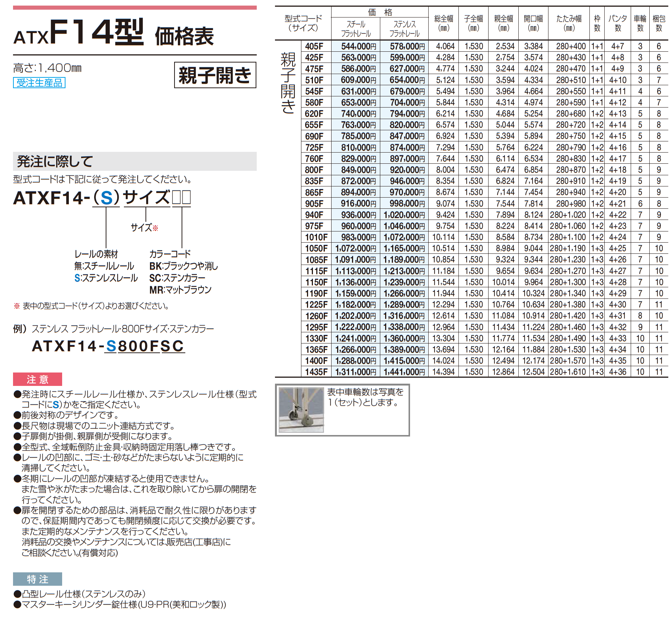
Task: Click the スチール フラットレール price subheader
Action: pos(356,29)
